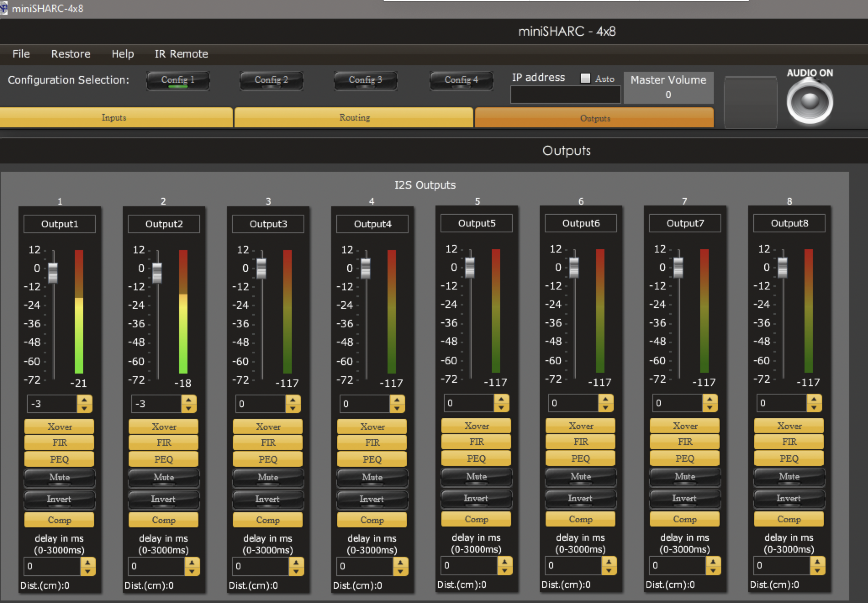Click the AUDIO ON speaker icon
The image size is (868, 603).
[809, 102]
